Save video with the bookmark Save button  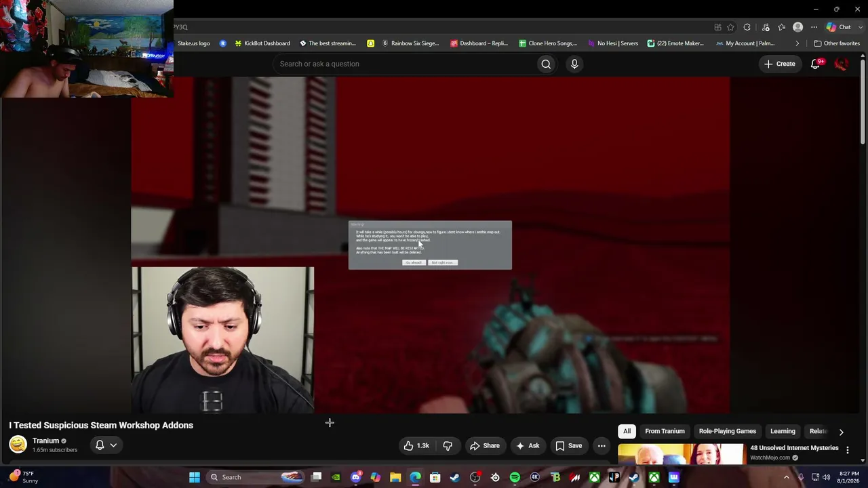tap(568, 445)
